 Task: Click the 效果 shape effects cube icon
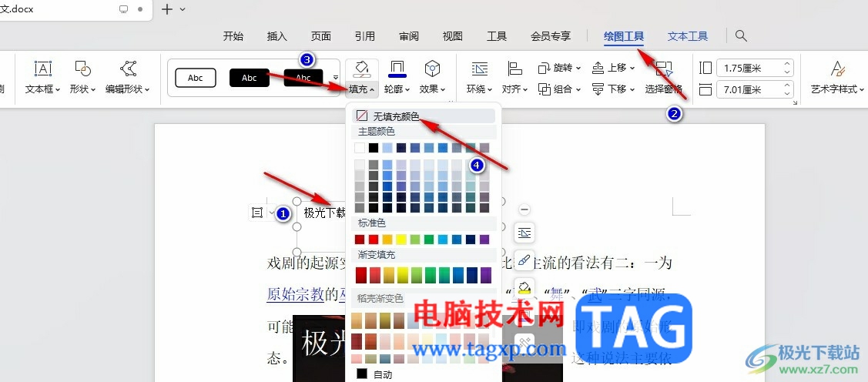click(432, 69)
